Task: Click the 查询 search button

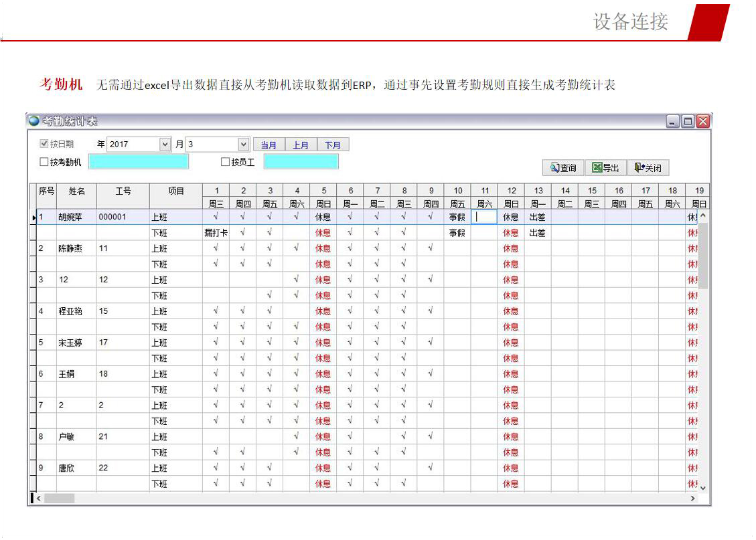Action: click(x=563, y=168)
